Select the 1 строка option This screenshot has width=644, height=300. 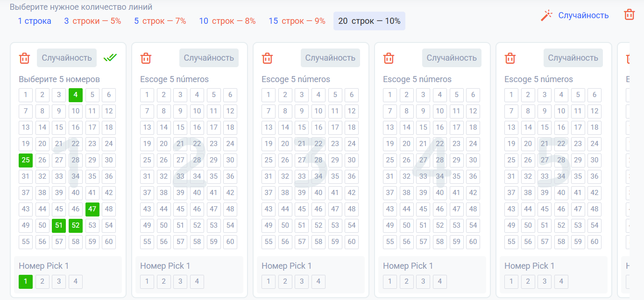pyautogui.click(x=35, y=21)
